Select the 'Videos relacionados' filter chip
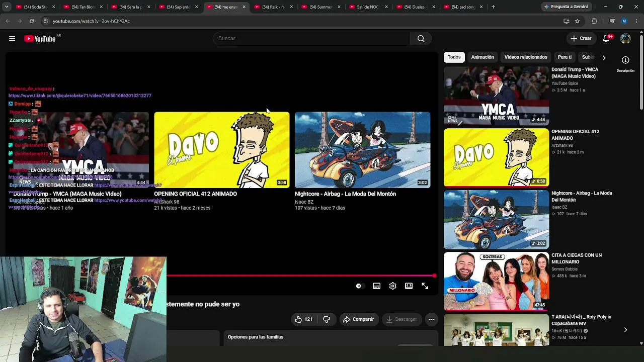Screen dimensions: 644x362 [526, 57]
